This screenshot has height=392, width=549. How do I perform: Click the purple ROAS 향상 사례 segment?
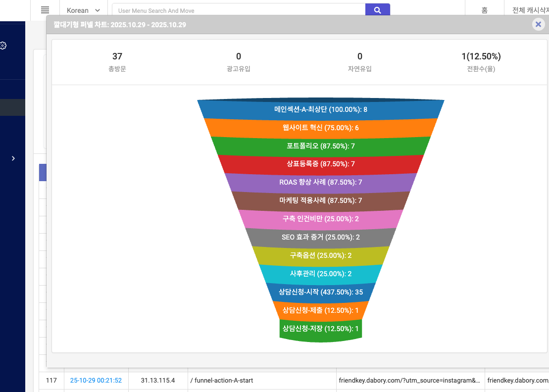(x=320, y=182)
